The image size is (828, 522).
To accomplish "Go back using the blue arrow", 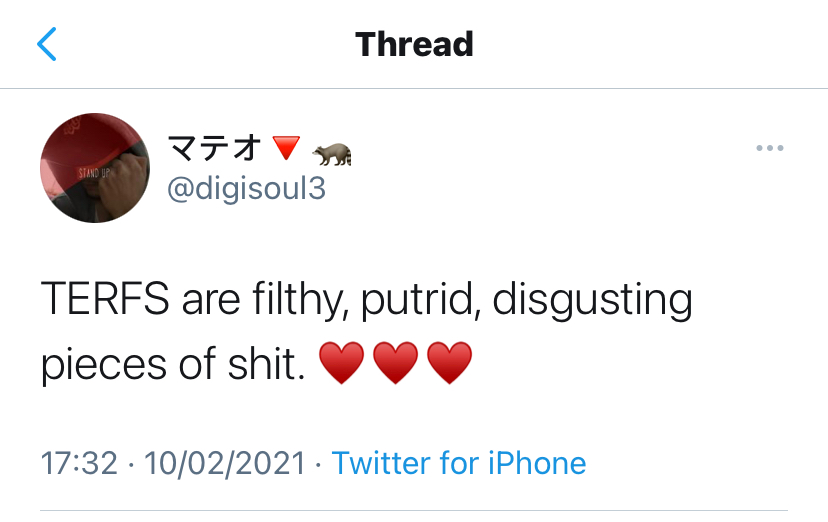I will point(47,44).
